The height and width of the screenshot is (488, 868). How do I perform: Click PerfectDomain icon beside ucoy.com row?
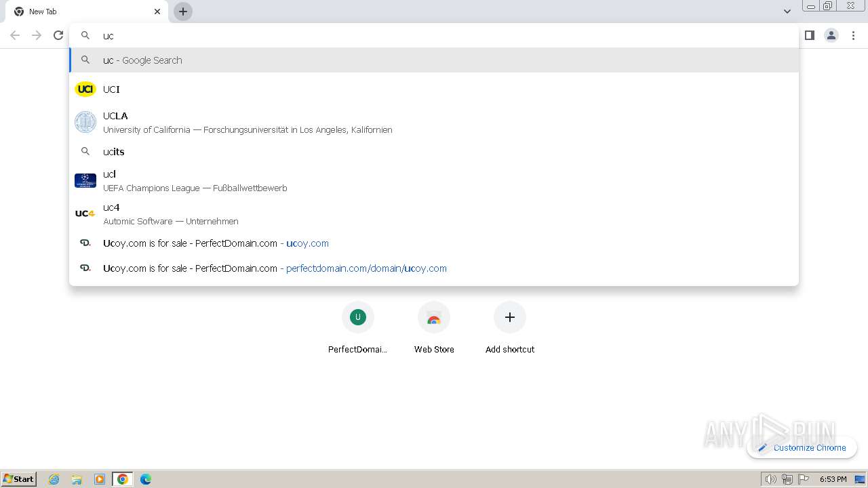click(x=85, y=243)
